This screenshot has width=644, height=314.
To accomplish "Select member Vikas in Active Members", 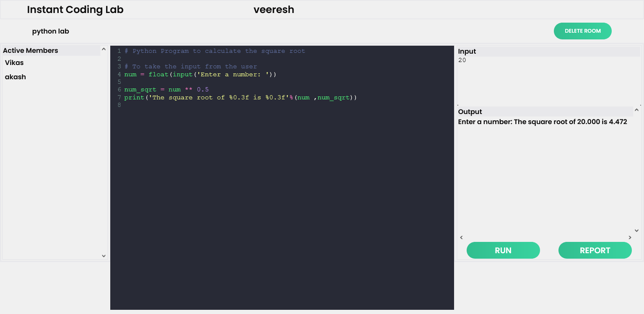I will point(14,63).
